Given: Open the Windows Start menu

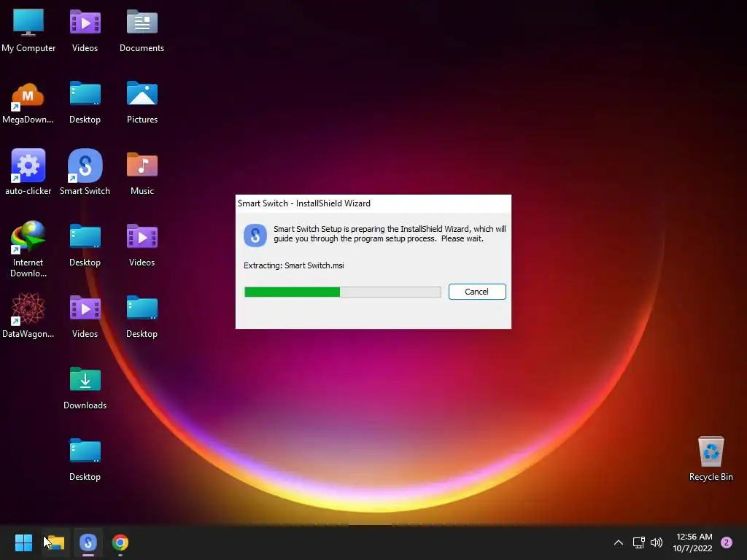Looking at the screenshot, I should click(x=23, y=542).
